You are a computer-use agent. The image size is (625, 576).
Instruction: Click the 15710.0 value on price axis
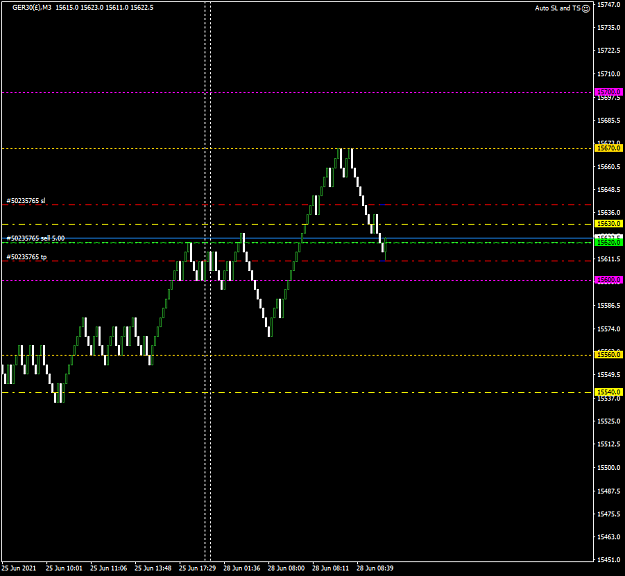click(x=608, y=74)
